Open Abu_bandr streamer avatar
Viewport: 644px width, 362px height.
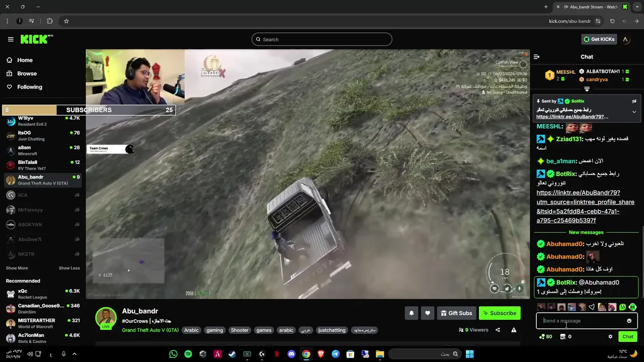[106, 318]
